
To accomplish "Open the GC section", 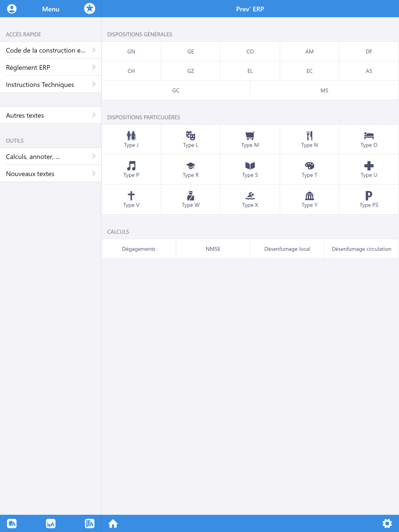I will click(176, 91).
